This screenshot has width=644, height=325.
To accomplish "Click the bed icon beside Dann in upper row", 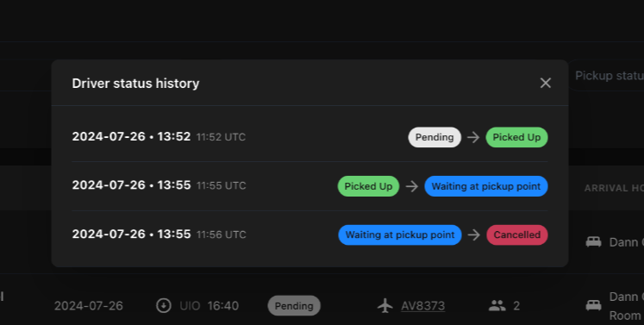I will point(593,242).
